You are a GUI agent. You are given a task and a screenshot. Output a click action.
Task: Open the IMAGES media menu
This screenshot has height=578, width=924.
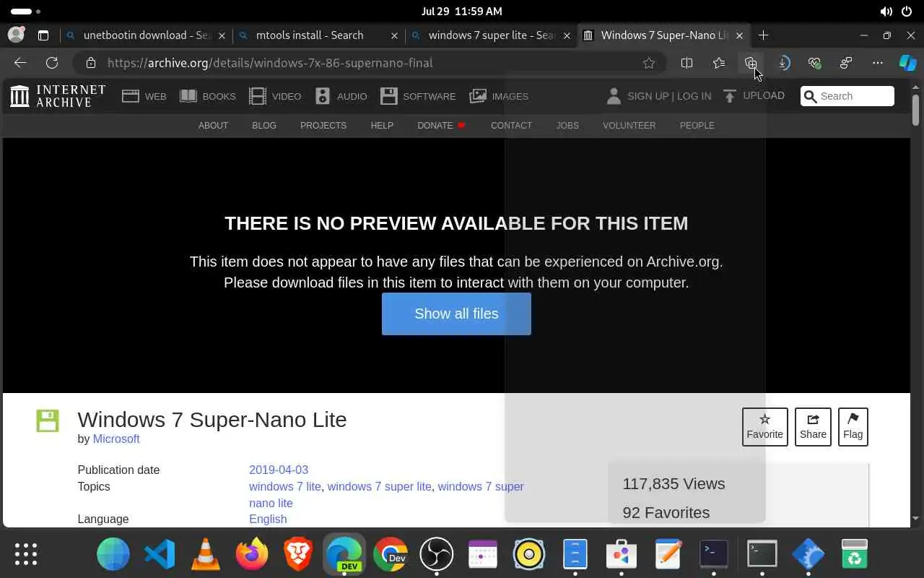click(499, 96)
